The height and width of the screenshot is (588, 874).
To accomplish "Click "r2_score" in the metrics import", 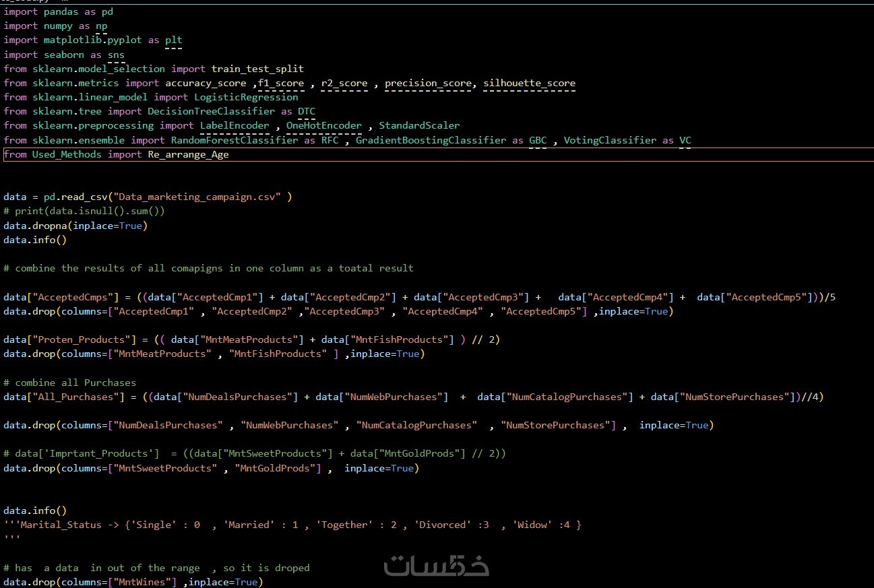I will coord(344,83).
